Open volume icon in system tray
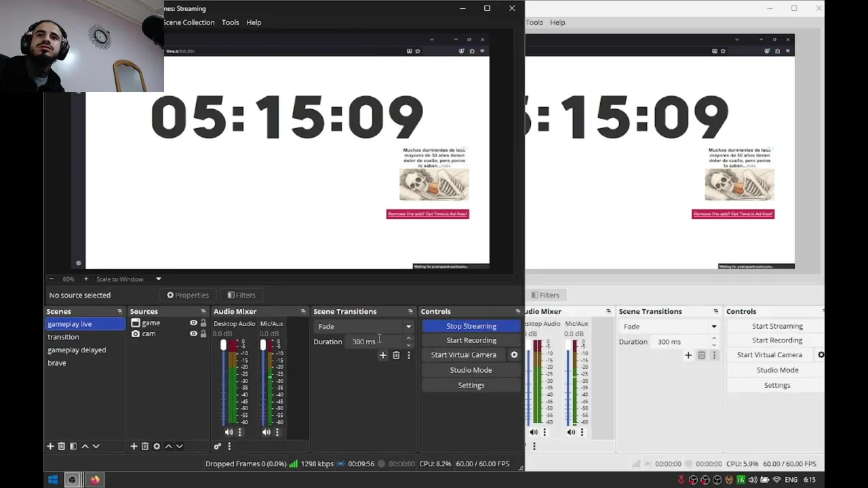This screenshot has width=868, height=488. (752, 480)
